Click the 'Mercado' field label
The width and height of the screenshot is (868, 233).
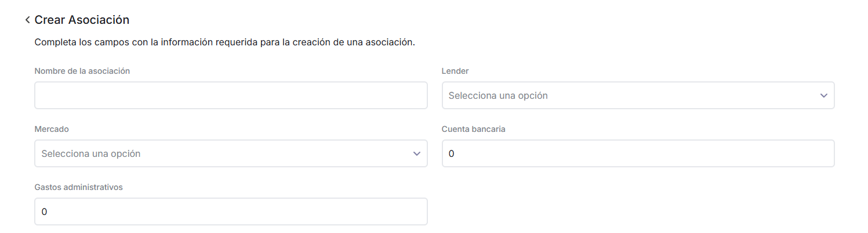point(52,129)
